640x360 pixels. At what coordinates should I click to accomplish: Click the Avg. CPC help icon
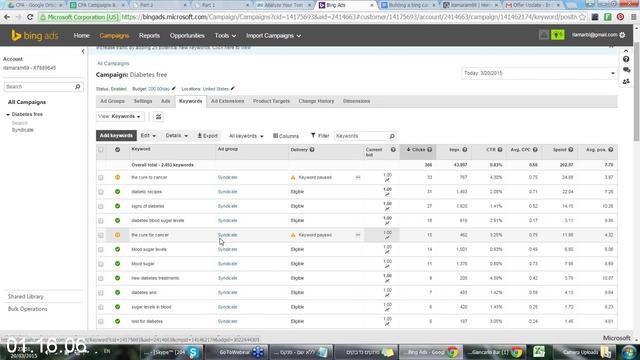click(535, 150)
